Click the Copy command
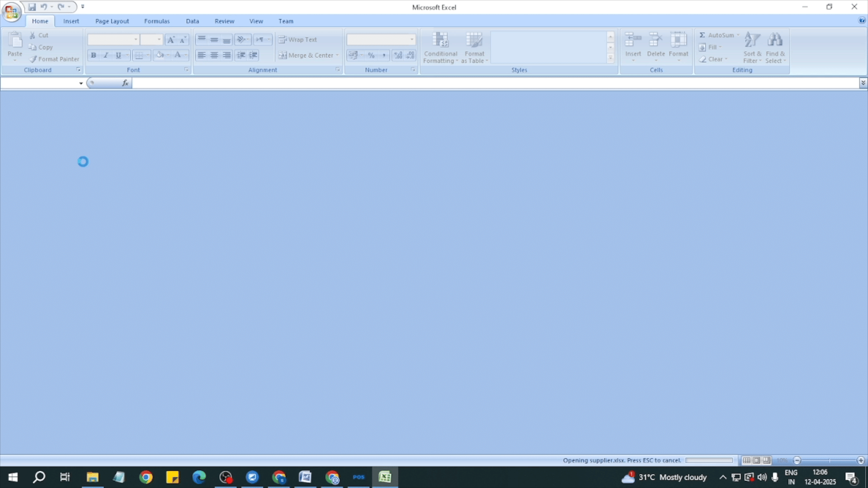The height and width of the screenshot is (488, 868). tap(41, 47)
